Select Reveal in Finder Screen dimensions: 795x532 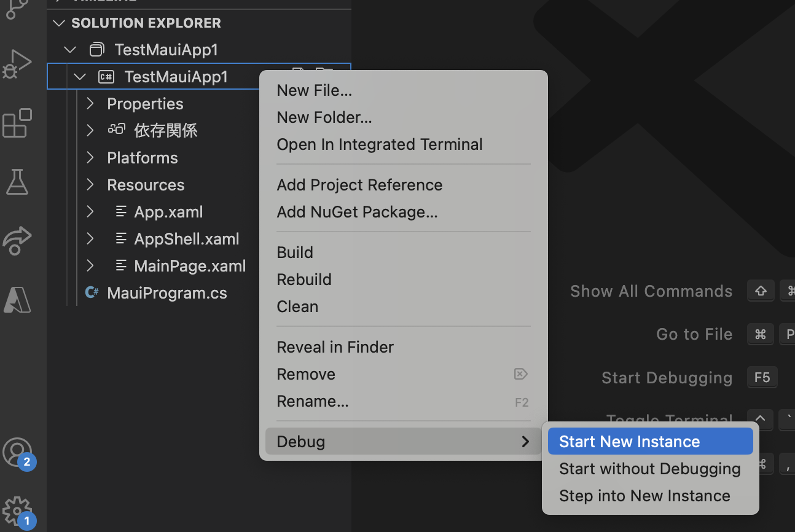click(x=403, y=347)
